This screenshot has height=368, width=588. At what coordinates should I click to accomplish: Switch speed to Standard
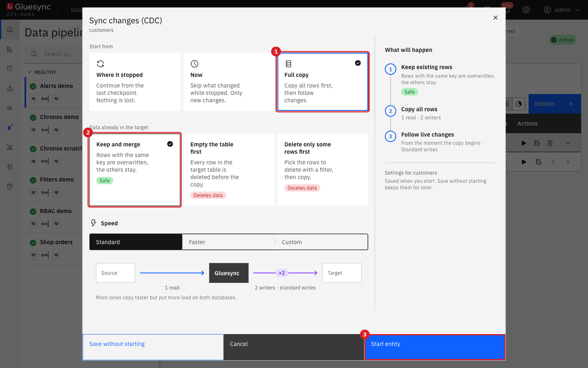[136, 242]
